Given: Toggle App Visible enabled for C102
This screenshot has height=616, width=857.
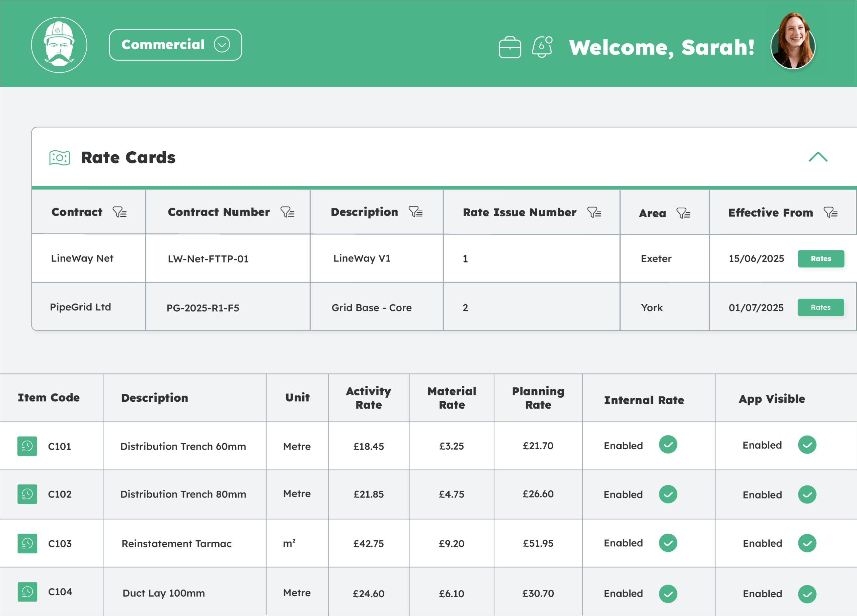Looking at the screenshot, I should point(807,495).
